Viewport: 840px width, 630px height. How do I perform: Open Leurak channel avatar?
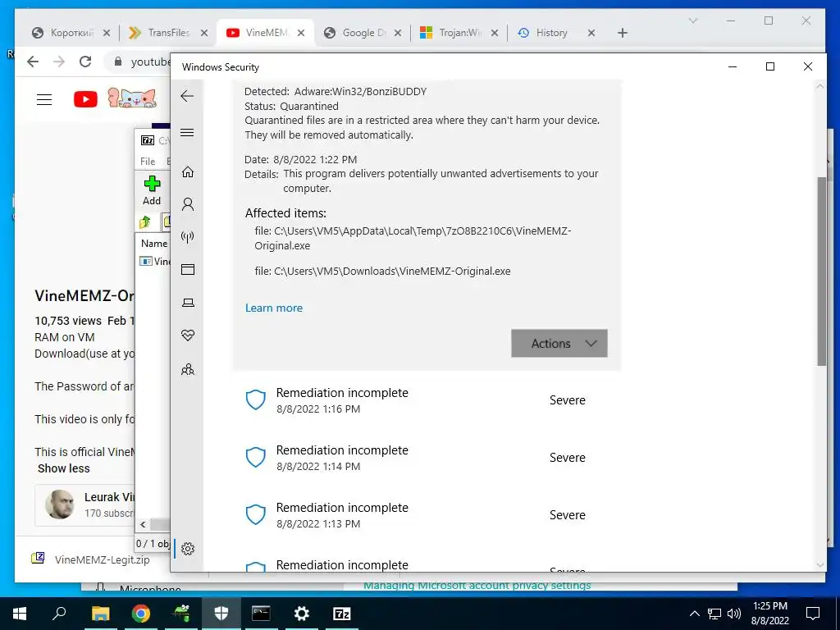point(59,504)
